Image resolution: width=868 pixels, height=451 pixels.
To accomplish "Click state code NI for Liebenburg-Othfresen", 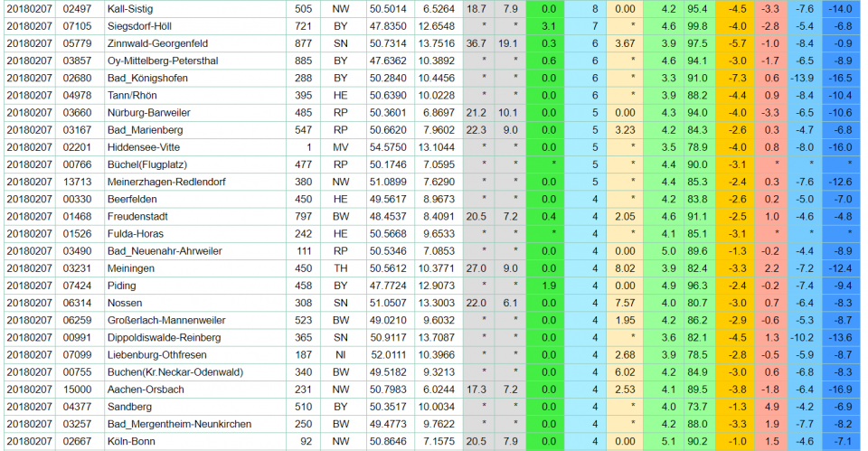I will click(340, 354).
